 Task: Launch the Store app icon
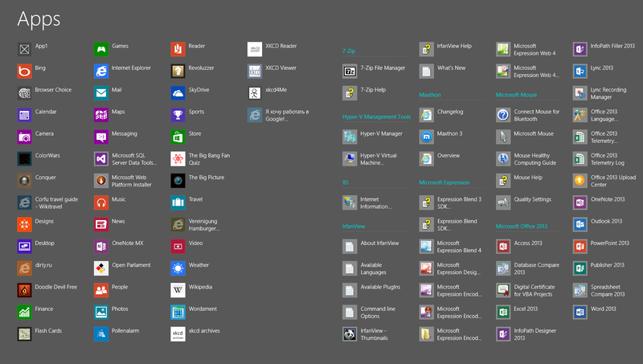point(178,137)
